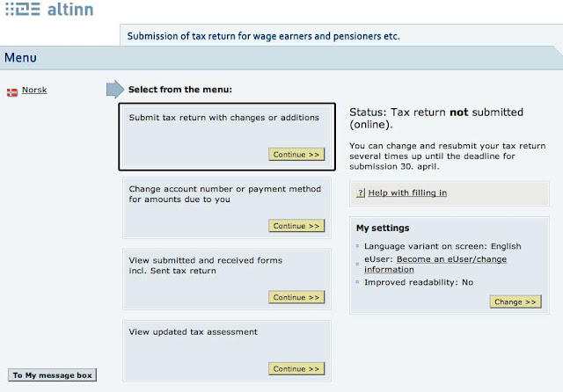
Task: Go to My message box
Action: tap(53, 375)
